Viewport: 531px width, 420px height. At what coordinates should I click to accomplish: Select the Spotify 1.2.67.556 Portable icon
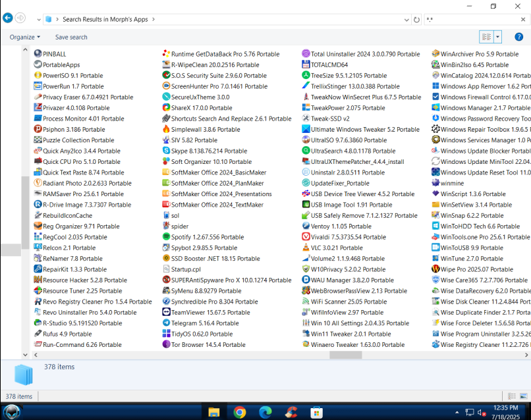pyautogui.click(x=166, y=236)
